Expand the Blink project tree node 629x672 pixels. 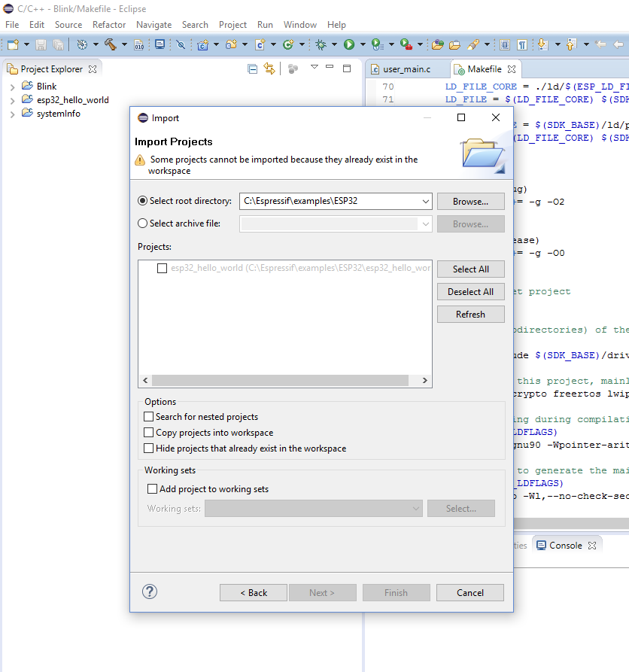12,87
